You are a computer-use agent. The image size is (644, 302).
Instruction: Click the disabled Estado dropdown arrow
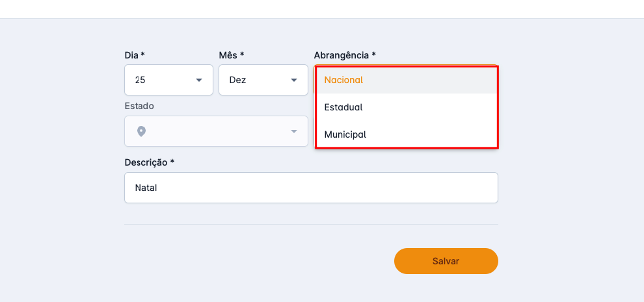pyautogui.click(x=293, y=131)
